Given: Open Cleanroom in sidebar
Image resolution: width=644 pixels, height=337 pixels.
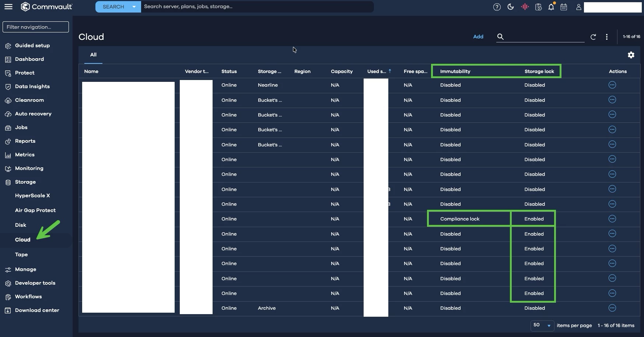Looking at the screenshot, I should pyautogui.click(x=29, y=100).
